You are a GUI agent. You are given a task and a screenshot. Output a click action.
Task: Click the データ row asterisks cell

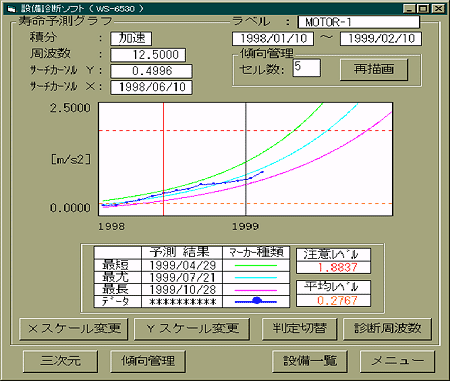tap(182, 302)
